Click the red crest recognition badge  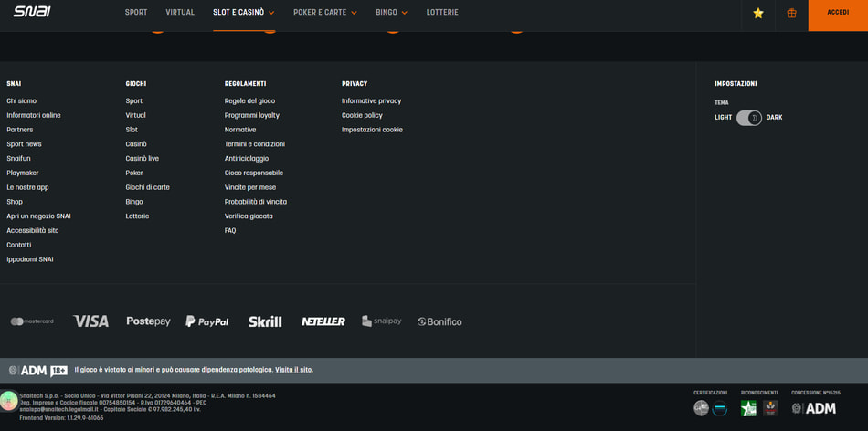[x=770, y=408]
